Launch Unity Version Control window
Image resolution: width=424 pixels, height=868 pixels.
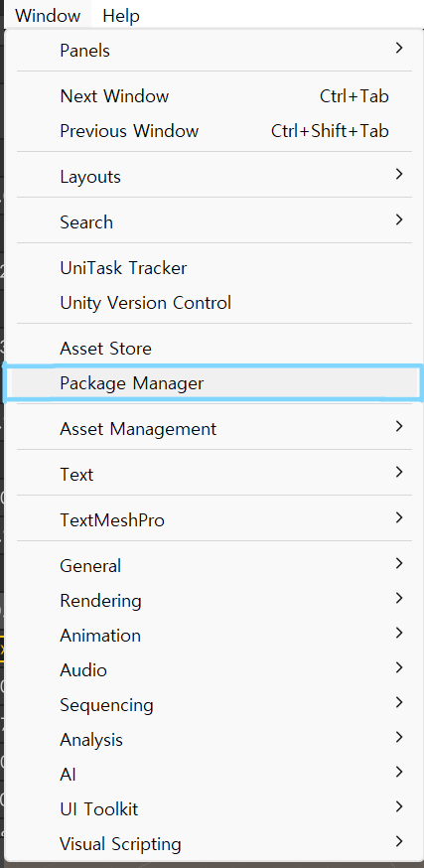[x=213, y=303]
